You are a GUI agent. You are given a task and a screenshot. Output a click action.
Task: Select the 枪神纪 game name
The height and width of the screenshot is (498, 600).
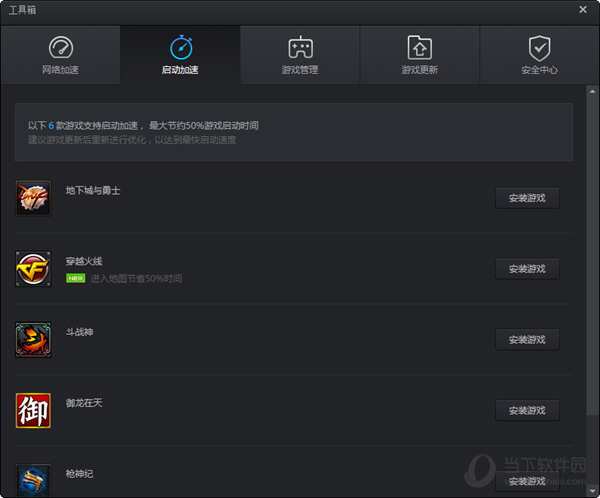[79, 474]
